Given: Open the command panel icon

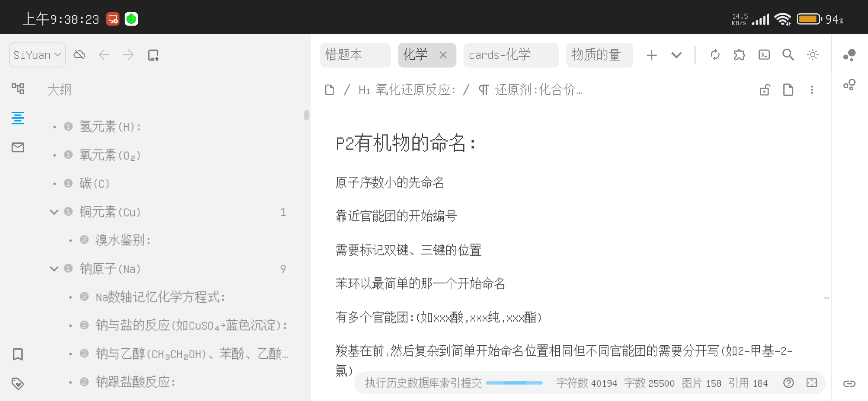Looking at the screenshot, I should click(764, 55).
